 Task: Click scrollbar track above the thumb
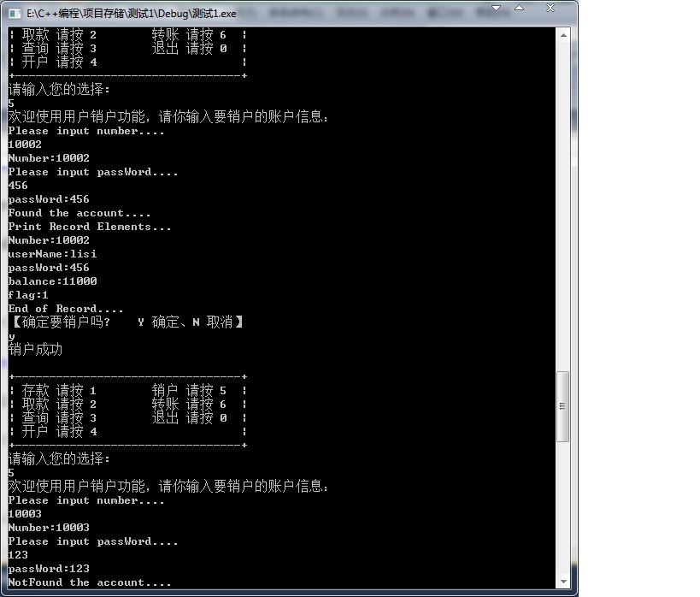[563, 205]
